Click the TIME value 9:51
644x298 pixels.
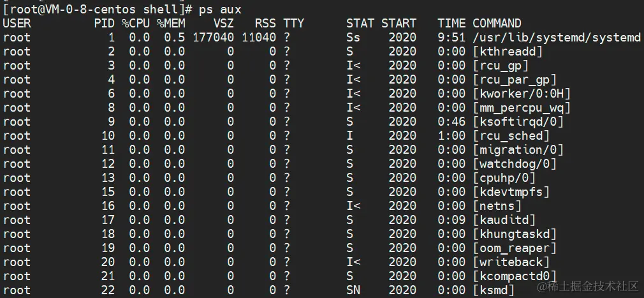pyautogui.click(x=451, y=38)
